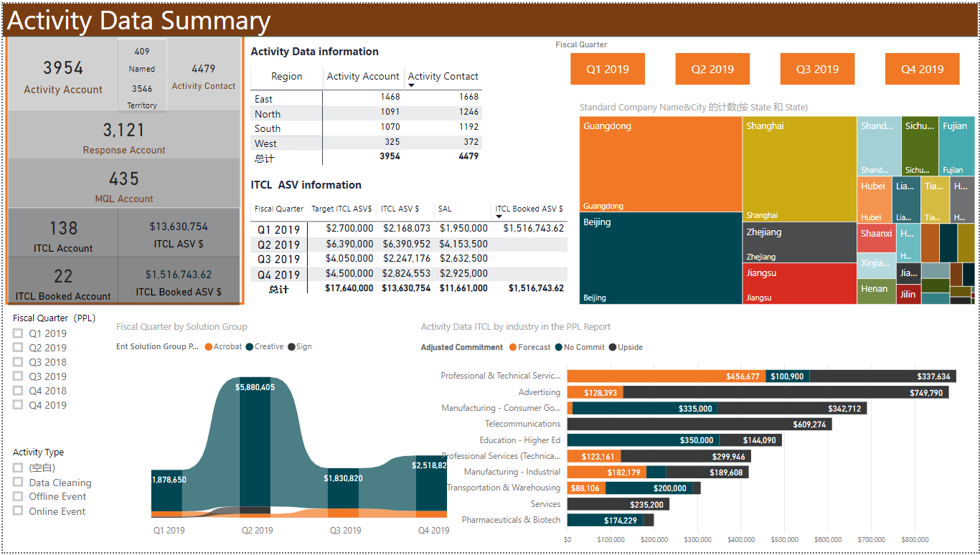Click the Acrobat legend color marker
980x555 pixels.
208,347
